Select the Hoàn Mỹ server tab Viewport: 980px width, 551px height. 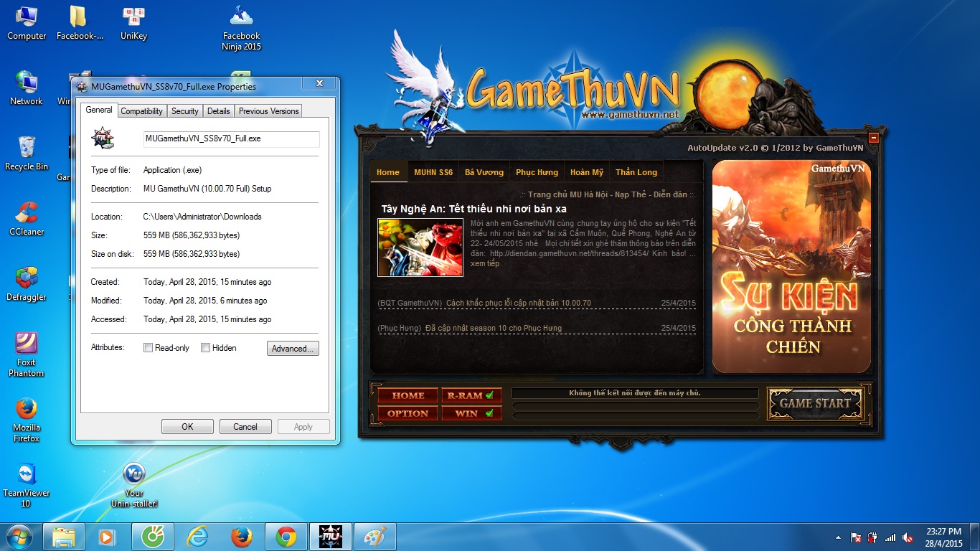587,172
